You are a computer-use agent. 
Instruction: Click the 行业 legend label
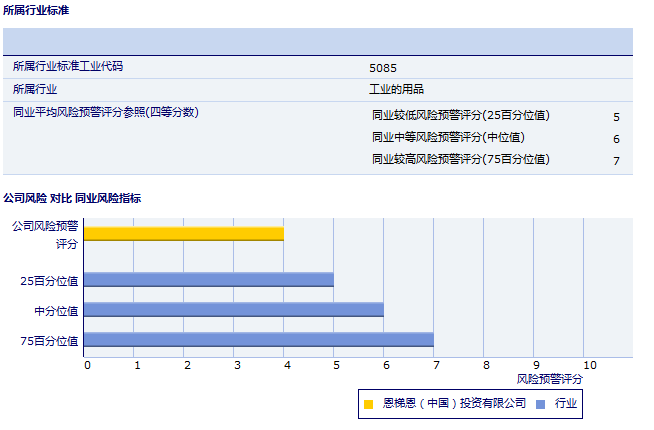click(565, 404)
